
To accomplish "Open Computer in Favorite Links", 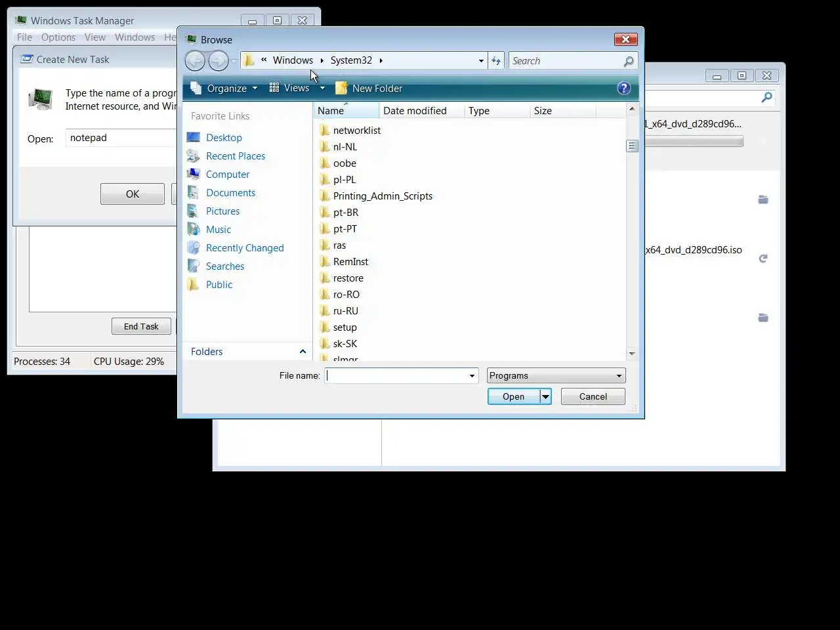I will (x=228, y=175).
